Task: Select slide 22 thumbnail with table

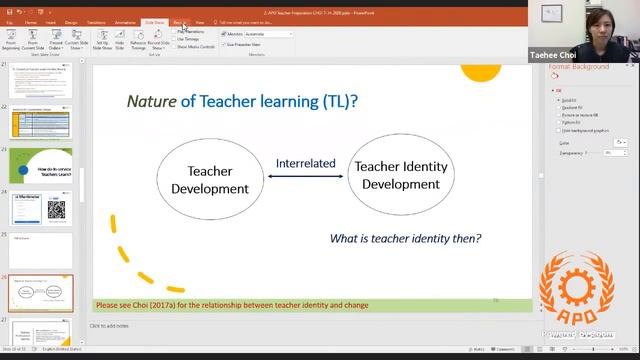Action: (x=40, y=123)
